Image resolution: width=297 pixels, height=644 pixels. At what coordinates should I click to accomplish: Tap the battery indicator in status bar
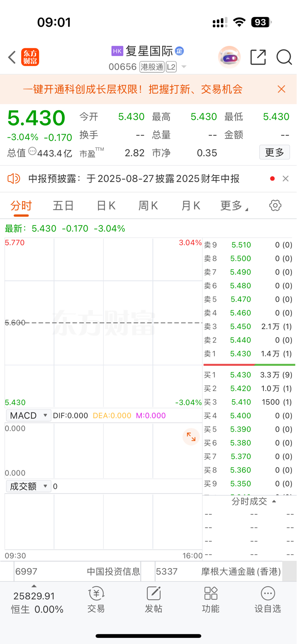(261, 22)
